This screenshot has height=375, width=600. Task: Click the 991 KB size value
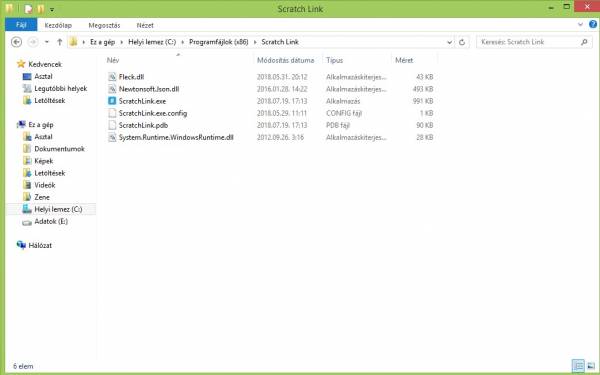[423, 101]
